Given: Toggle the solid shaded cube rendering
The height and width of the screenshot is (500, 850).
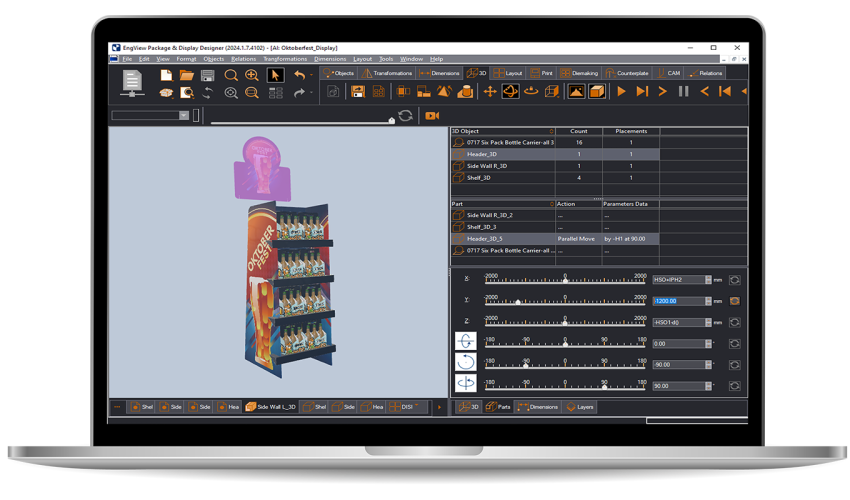Looking at the screenshot, I should pos(597,91).
